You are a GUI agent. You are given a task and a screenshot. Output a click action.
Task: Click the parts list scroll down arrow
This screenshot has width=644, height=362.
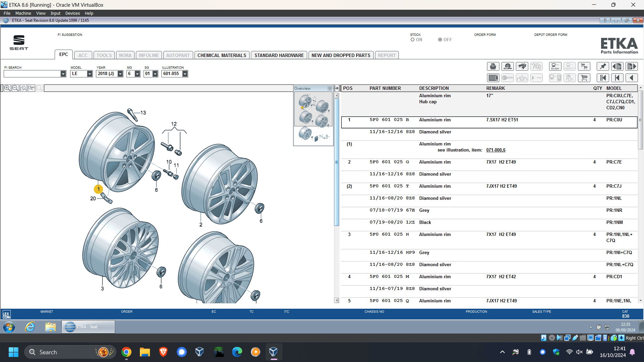pos(641,301)
